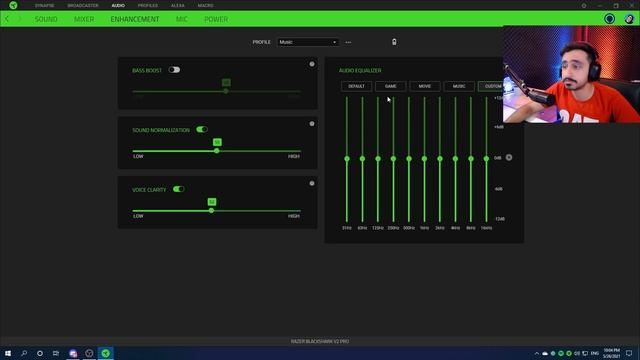Open taskbar Search icon
This screenshot has width=640, height=360.
pyautogui.click(x=24, y=353)
